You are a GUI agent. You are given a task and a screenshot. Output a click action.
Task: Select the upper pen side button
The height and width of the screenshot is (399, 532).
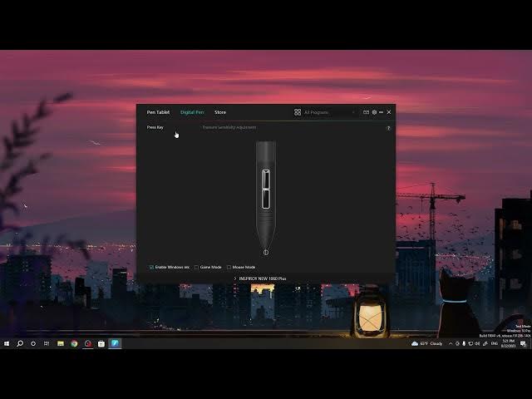266,180
